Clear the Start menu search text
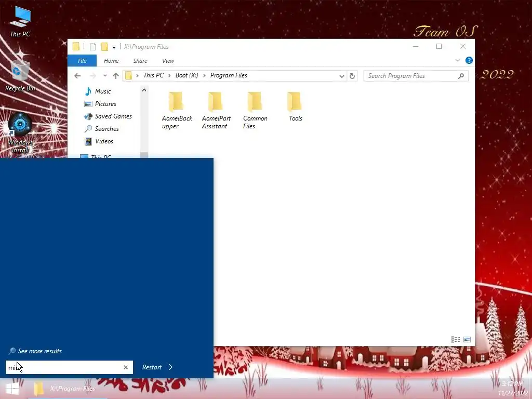The height and width of the screenshot is (399, 532). 126,367
